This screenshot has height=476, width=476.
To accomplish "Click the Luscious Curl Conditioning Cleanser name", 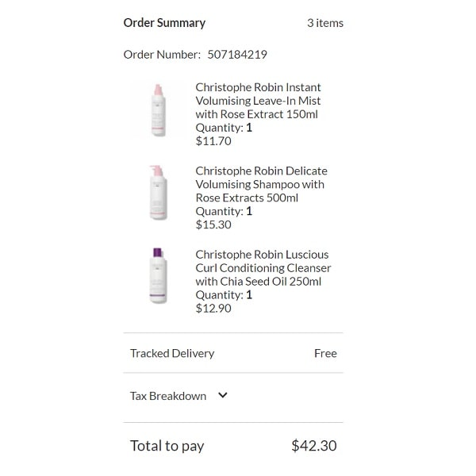I will (x=263, y=267).
